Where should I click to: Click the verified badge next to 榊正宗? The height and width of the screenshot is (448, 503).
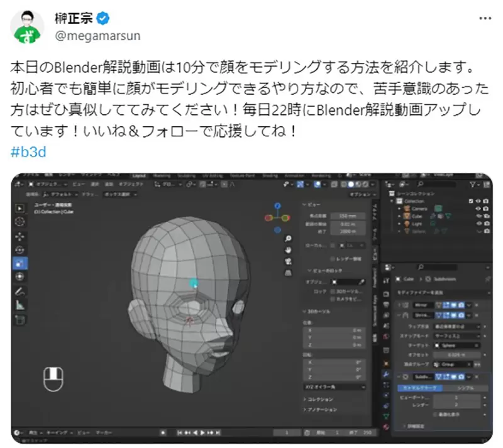(103, 18)
